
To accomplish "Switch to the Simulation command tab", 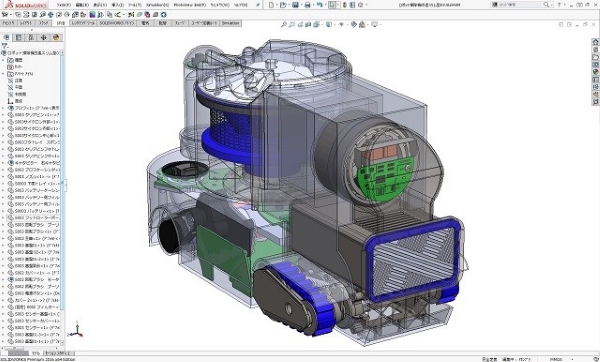I will click(231, 23).
